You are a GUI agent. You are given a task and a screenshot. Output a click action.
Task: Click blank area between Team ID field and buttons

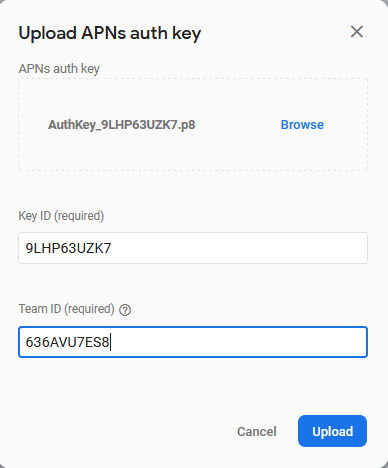pyautogui.click(x=193, y=385)
